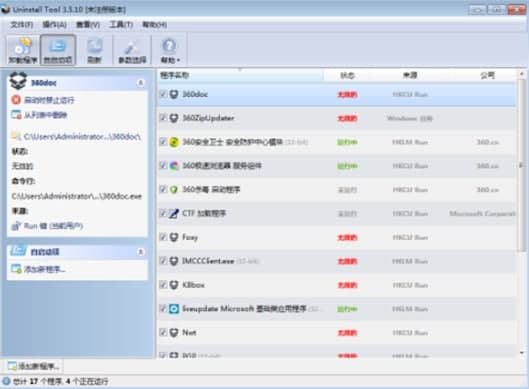The width and height of the screenshot is (529, 389).
Task: Open the Uninstaller (卸载程序) toolbar view
Action: [x=23, y=50]
